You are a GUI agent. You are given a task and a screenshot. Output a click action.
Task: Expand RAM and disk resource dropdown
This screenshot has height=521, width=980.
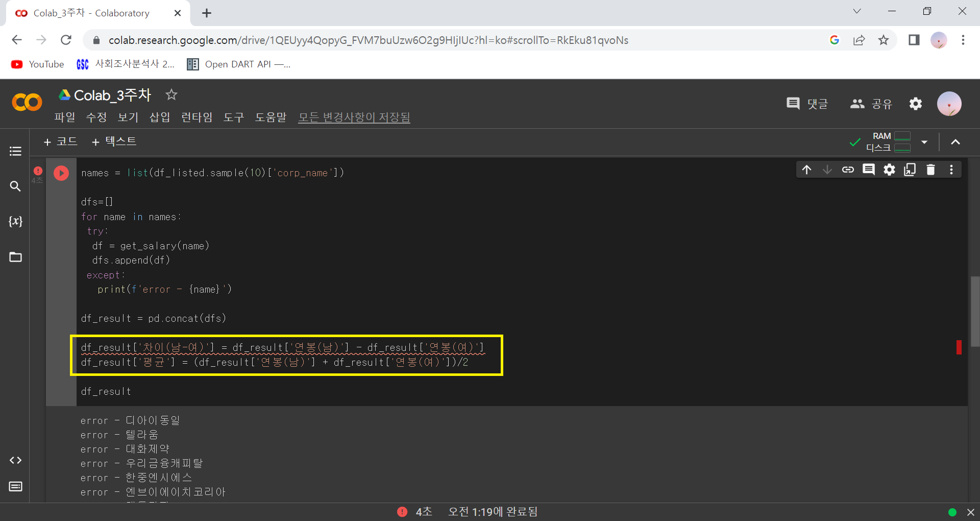click(x=924, y=142)
